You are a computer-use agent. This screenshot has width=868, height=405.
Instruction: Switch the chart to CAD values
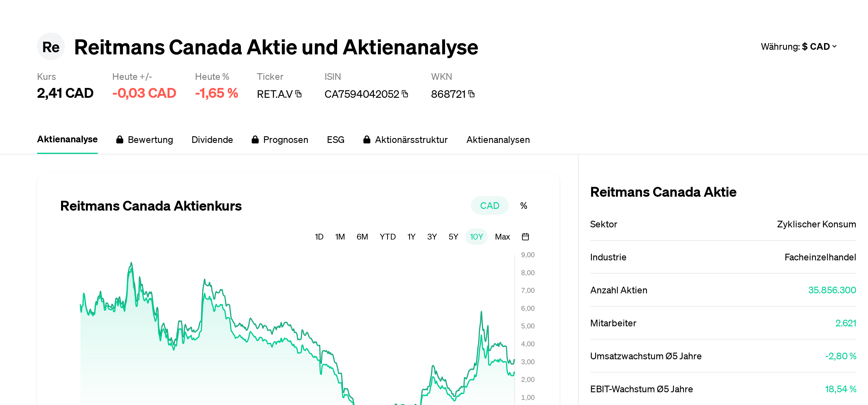pyautogui.click(x=490, y=205)
